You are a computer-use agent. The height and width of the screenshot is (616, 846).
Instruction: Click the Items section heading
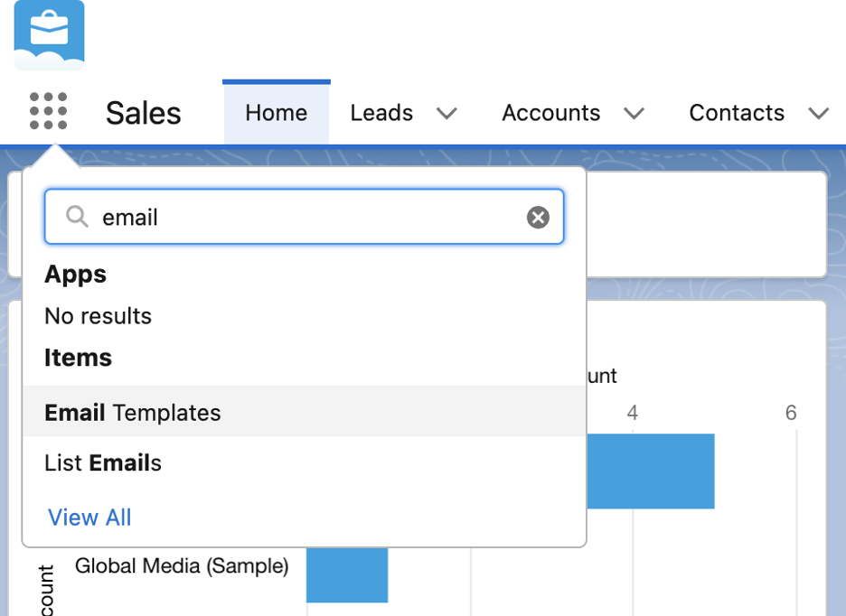pyautogui.click(x=79, y=358)
